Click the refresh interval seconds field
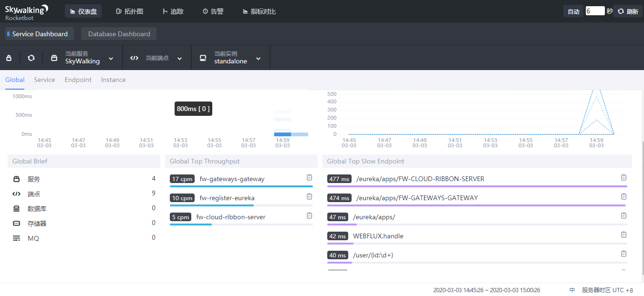This screenshot has height=296, width=644. coord(595,11)
